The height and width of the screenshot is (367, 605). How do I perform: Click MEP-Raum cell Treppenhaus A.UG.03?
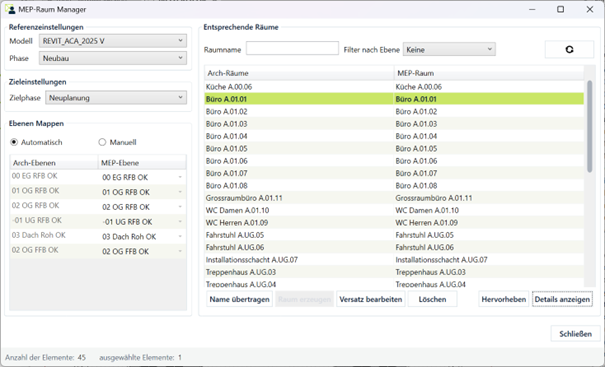(488, 272)
